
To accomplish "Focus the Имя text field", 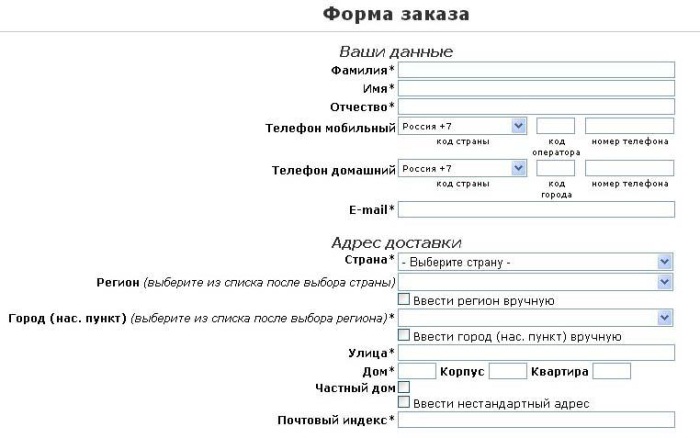I will point(536,88).
